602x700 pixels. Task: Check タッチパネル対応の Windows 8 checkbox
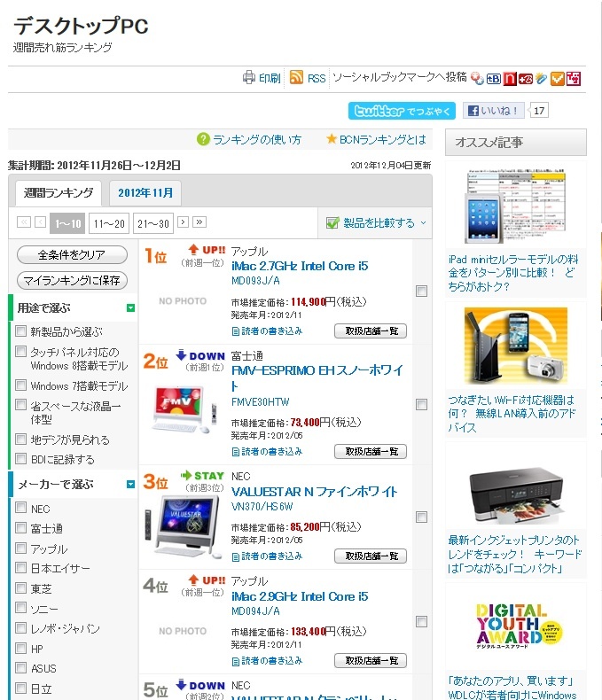[20, 352]
